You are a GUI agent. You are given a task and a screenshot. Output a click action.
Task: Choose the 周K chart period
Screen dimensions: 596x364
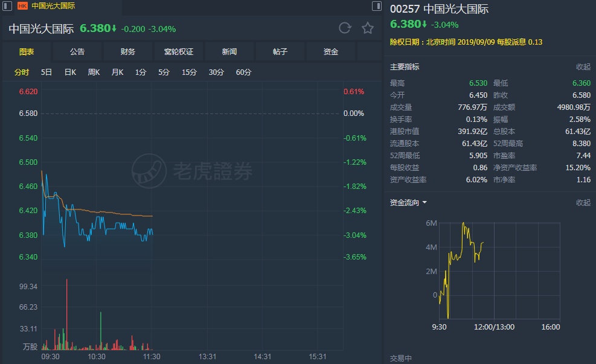coord(94,72)
